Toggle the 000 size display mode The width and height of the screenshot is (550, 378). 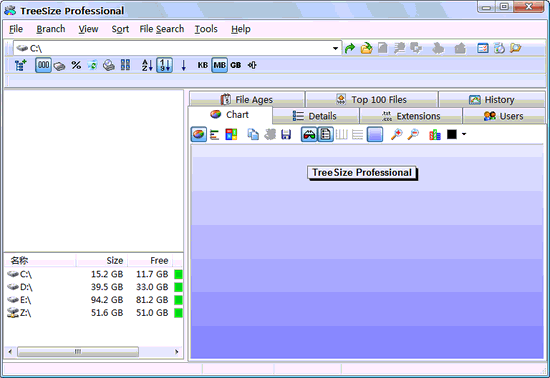point(43,65)
